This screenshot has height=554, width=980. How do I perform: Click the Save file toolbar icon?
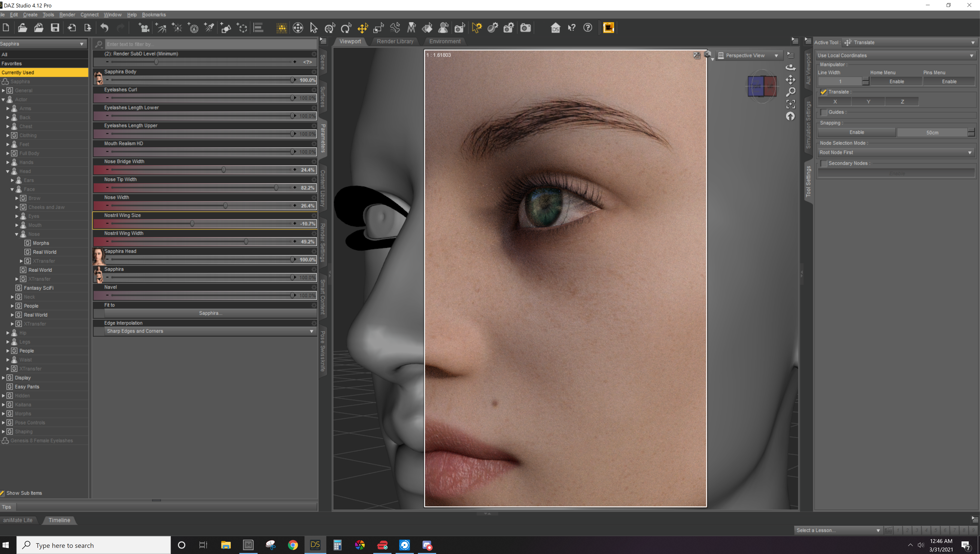[55, 28]
